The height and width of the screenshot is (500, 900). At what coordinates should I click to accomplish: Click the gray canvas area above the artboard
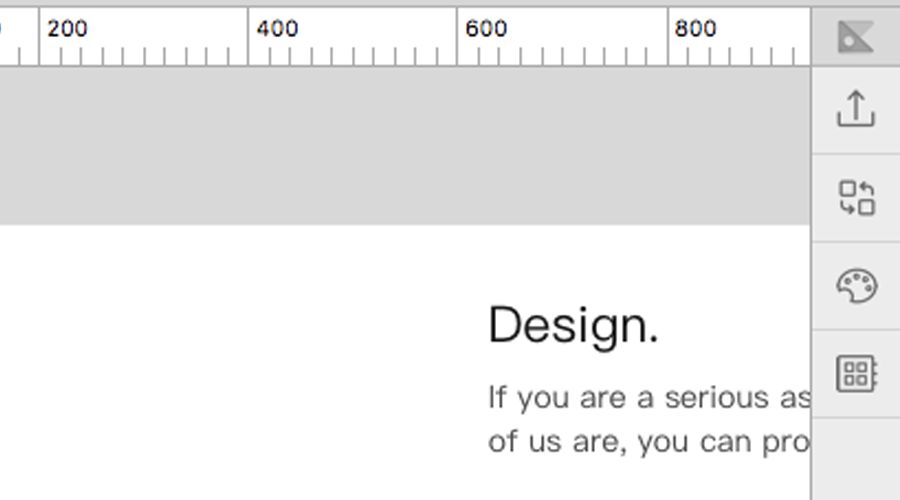(x=405, y=146)
